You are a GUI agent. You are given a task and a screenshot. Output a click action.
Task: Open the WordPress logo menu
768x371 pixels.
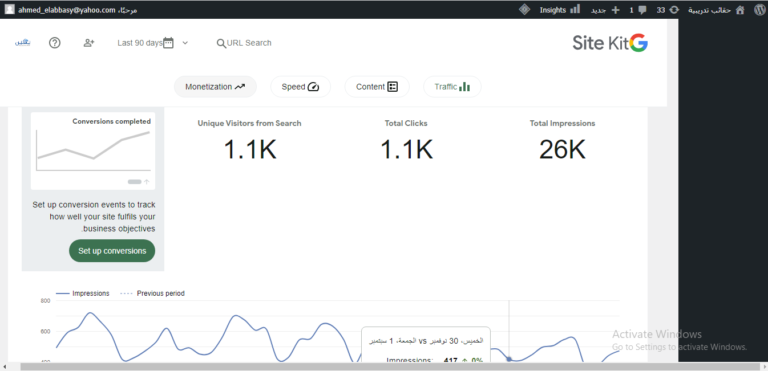[759, 10]
